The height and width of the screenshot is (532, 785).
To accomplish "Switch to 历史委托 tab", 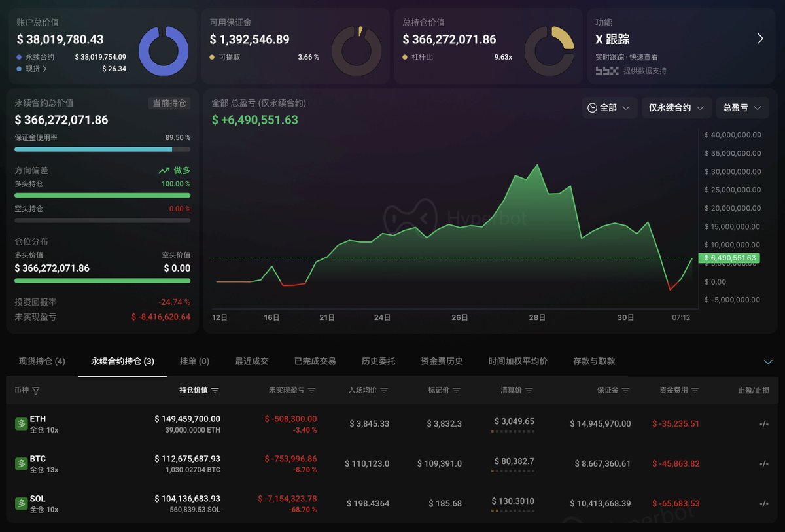I will pos(378,361).
